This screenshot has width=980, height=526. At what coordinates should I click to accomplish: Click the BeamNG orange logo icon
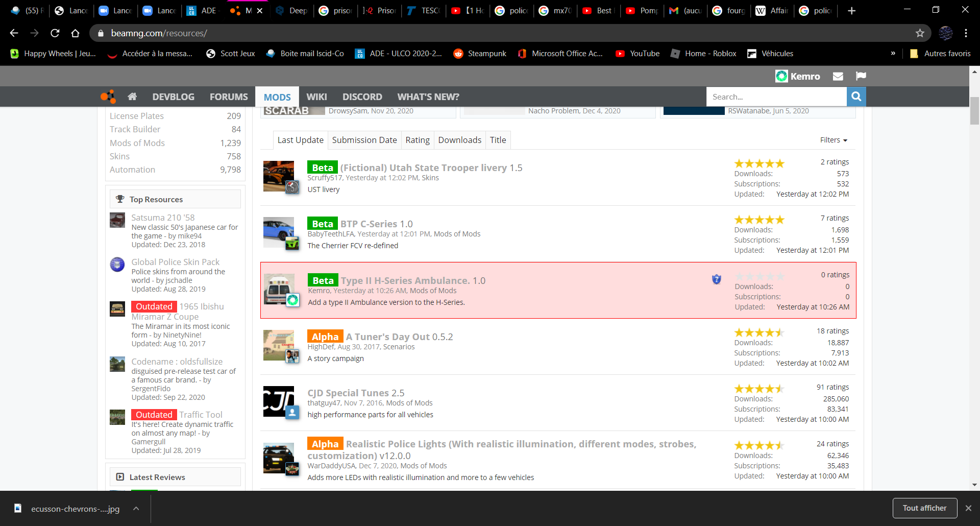108,97
